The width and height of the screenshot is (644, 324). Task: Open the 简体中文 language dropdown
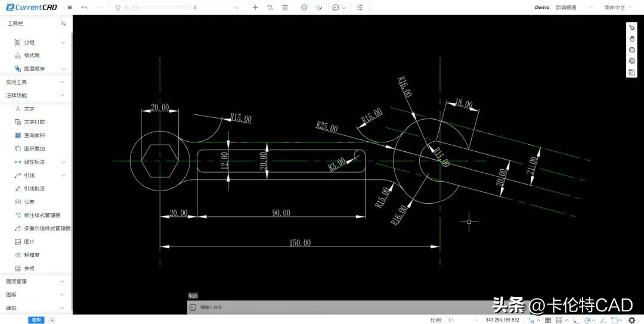tap(620, 7)
